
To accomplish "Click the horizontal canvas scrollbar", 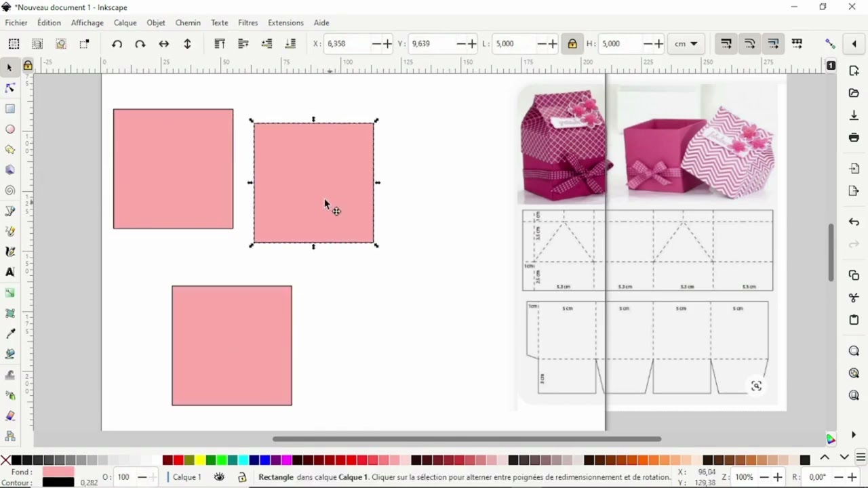I will [467, 439].
